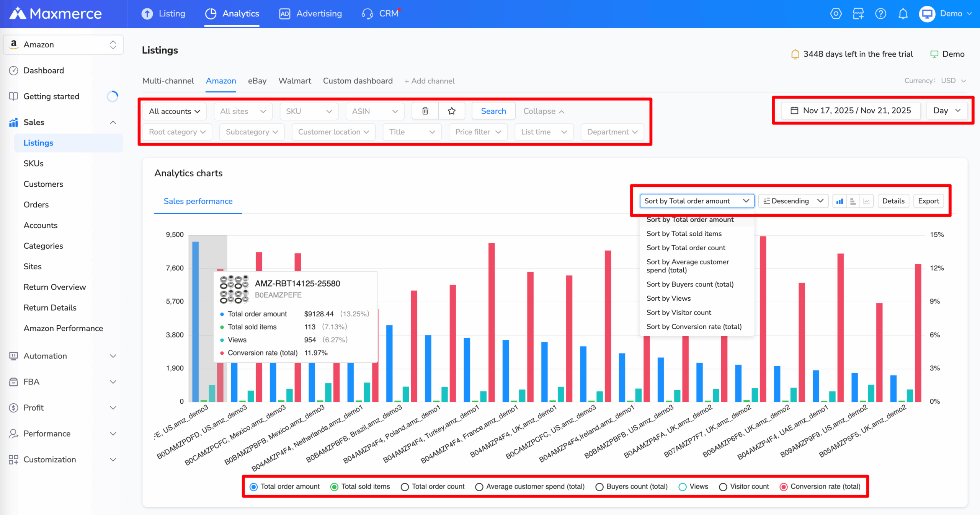Click the settings hexagon icon in header
The image size is (980, 515).
[x=836, y=14]
